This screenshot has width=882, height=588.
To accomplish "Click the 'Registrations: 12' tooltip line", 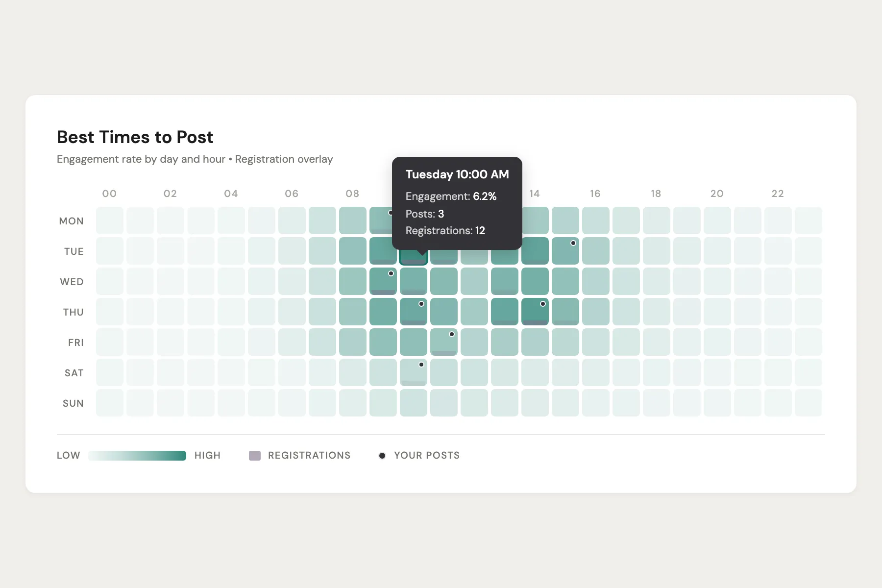I will [445, 231].
